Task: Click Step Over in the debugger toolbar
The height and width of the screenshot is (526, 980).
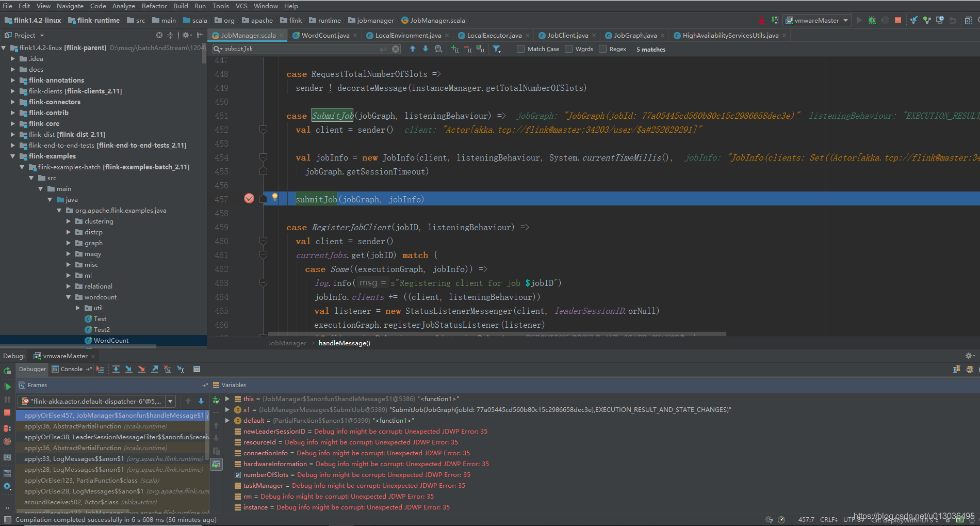Action: click(x=116, y=369)
